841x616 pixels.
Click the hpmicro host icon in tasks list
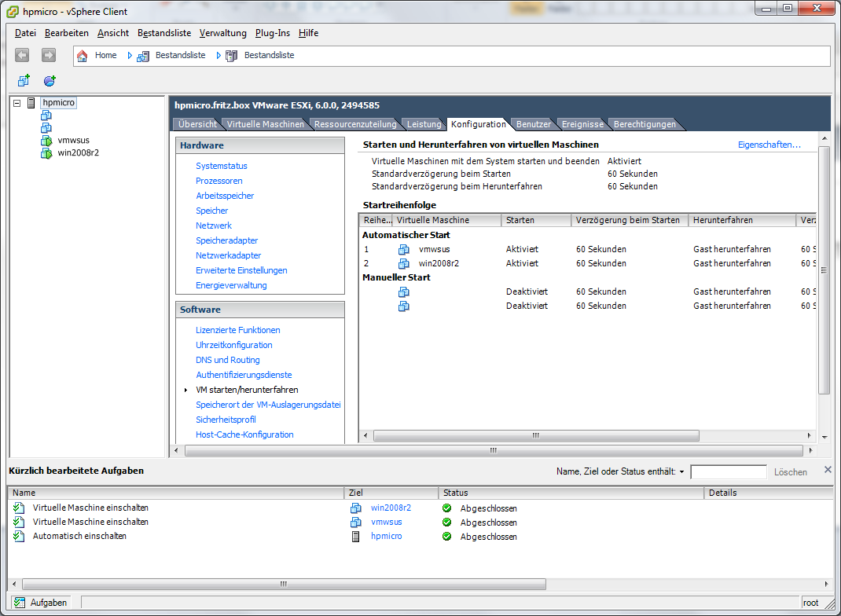tap(355, 537)
